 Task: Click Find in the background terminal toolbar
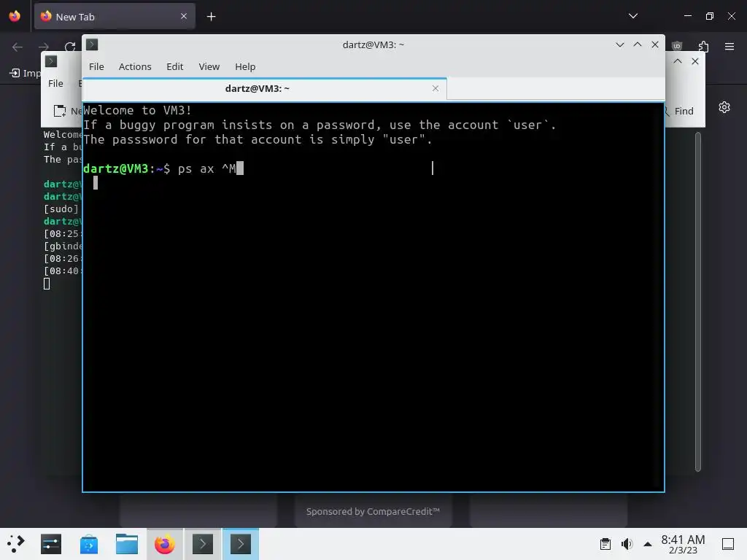tap(679, 111)
